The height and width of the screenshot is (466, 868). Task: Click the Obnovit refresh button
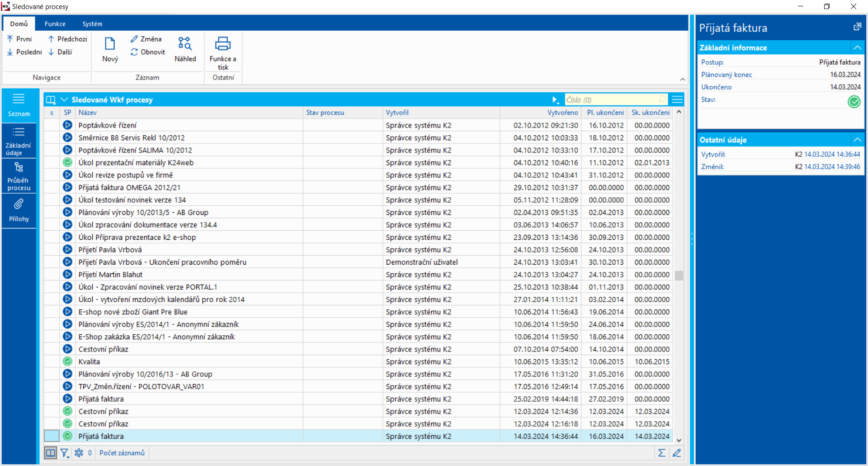point(148,52)
